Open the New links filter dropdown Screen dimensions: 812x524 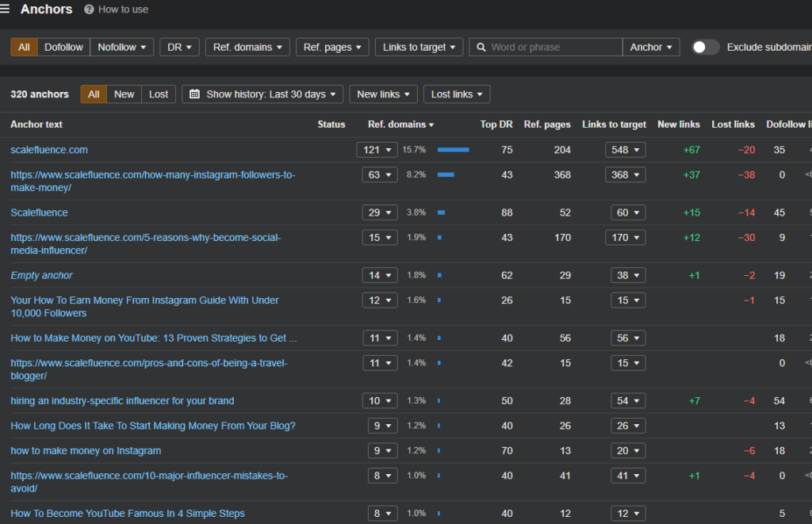click(383, 94)
